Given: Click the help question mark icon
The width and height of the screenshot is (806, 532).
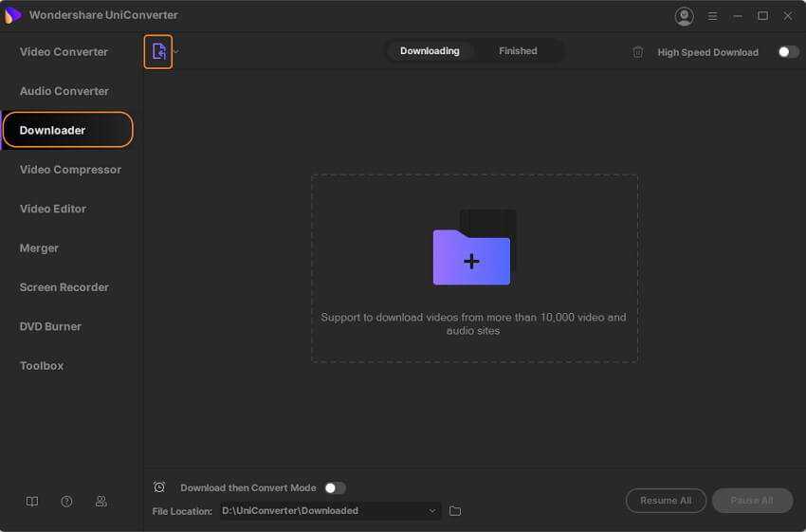Looking at the screenshot, I should tap(66, 502).
